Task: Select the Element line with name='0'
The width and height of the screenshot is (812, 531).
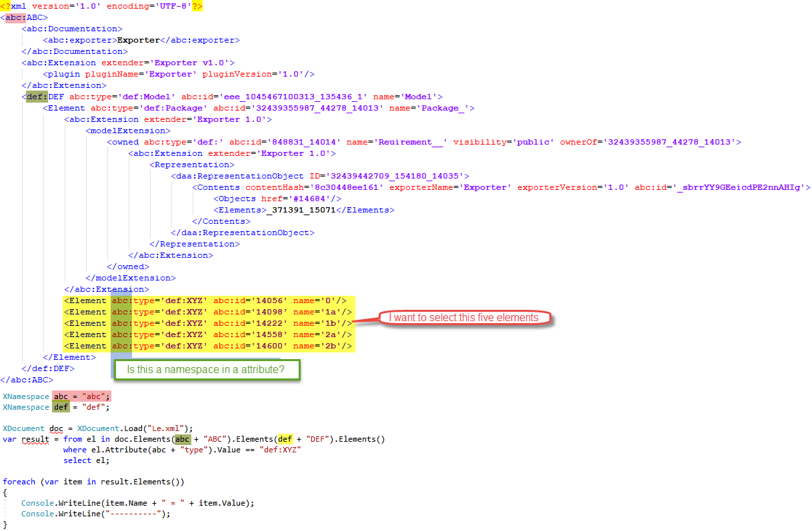Action: tap(208, 300)
